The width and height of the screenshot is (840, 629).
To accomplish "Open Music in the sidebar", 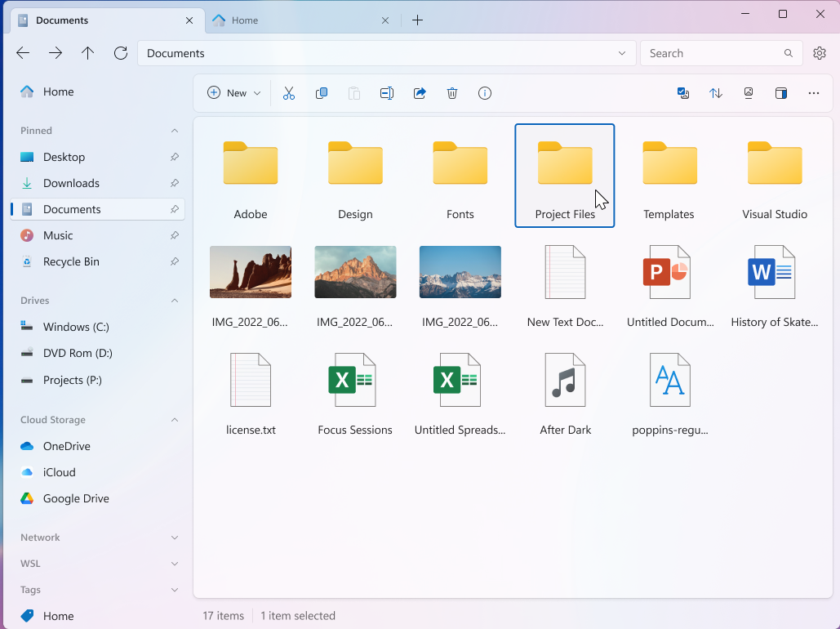I will pyautogui.click(x=97, y=235).
